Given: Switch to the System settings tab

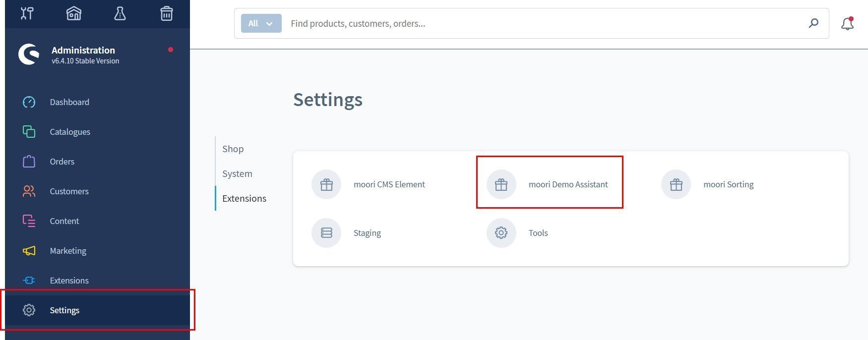Looking at the screenshot, I should point(237,173).
